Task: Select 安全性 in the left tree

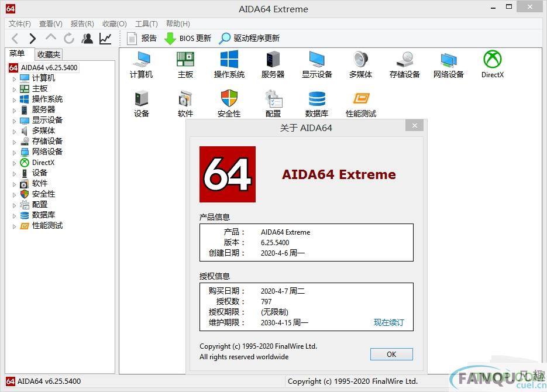Action: click(43, 194)
